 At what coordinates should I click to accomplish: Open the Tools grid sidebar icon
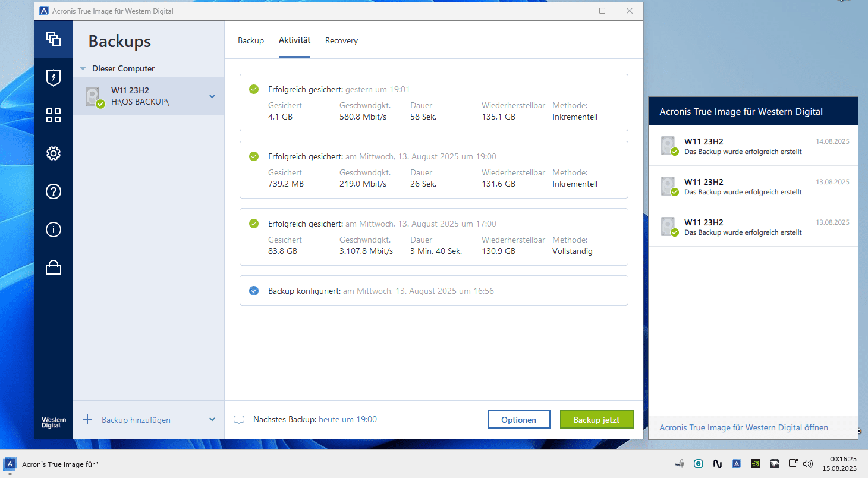click(x=54, y=115)
